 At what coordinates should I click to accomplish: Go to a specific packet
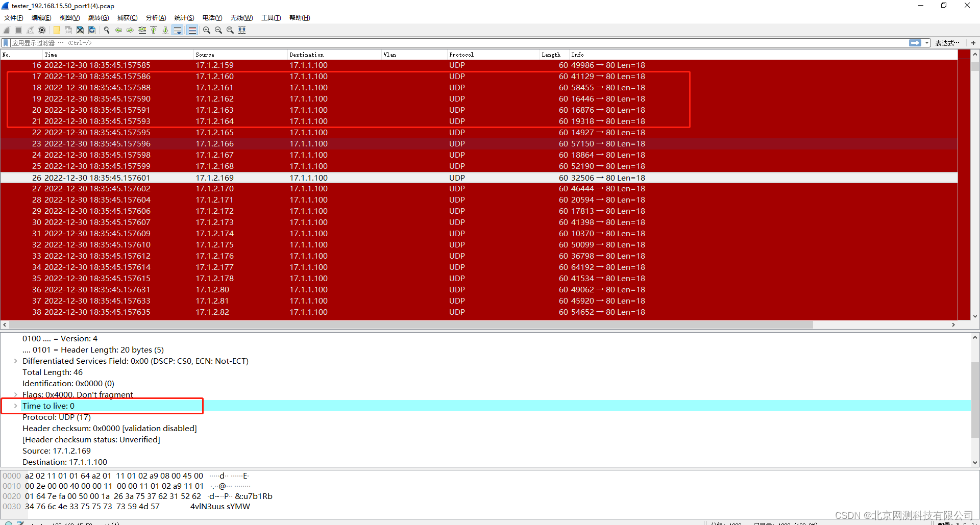pos(142,30)
